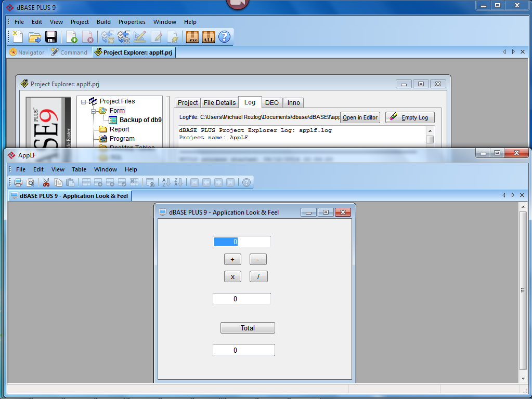Click the find rows binoculars icon
Image resolution: width=532 pixels, height=399 pixels.
(x=150, y=182)
